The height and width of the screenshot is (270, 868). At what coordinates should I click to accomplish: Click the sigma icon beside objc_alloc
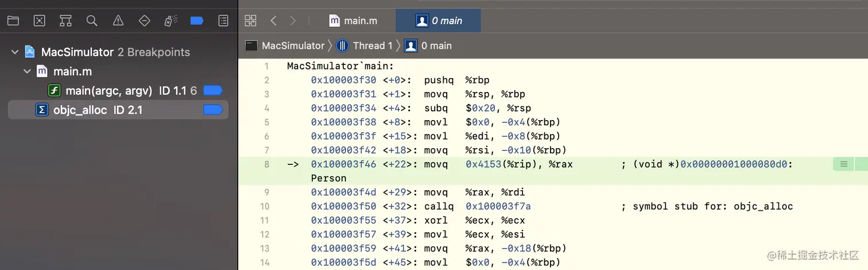click(41, 110)
